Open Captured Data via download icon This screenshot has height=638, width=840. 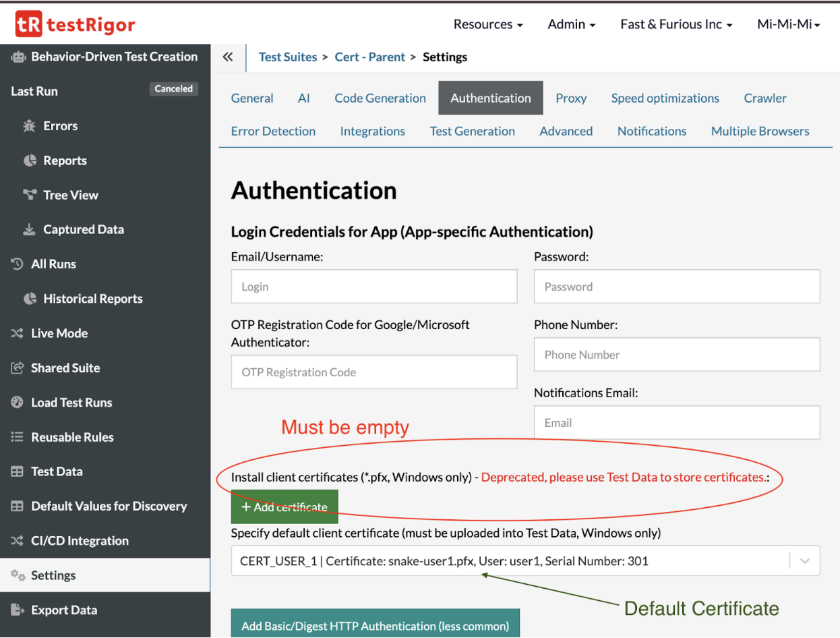[29, 230]
